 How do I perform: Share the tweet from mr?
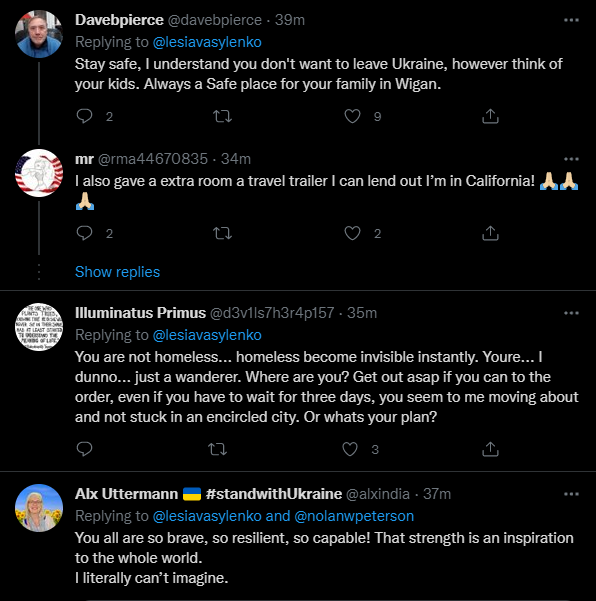tap(490, 233)
